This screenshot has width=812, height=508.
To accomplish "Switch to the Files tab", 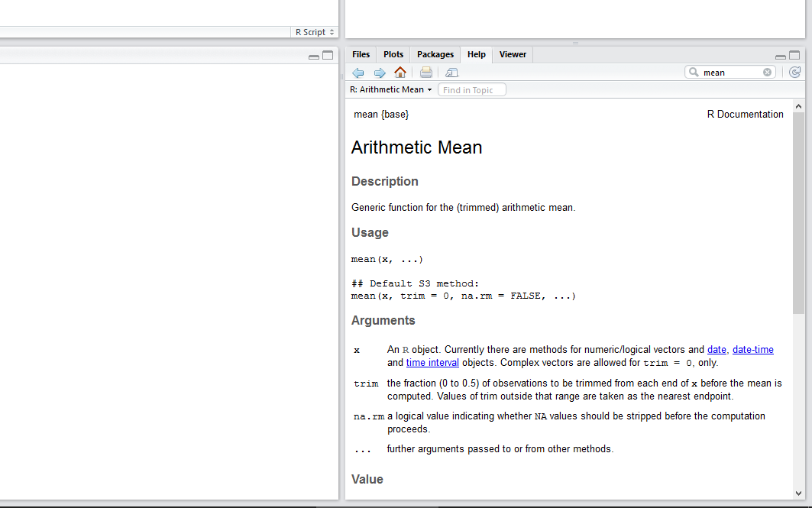I will tap(361, 55).
